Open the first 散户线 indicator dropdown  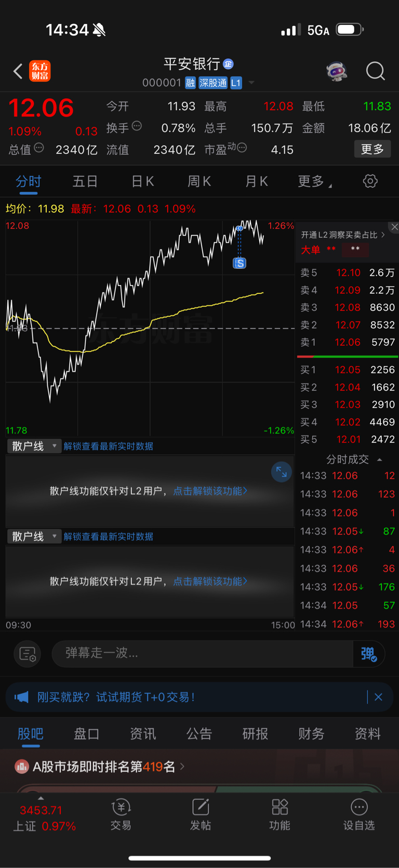[34, 446]
